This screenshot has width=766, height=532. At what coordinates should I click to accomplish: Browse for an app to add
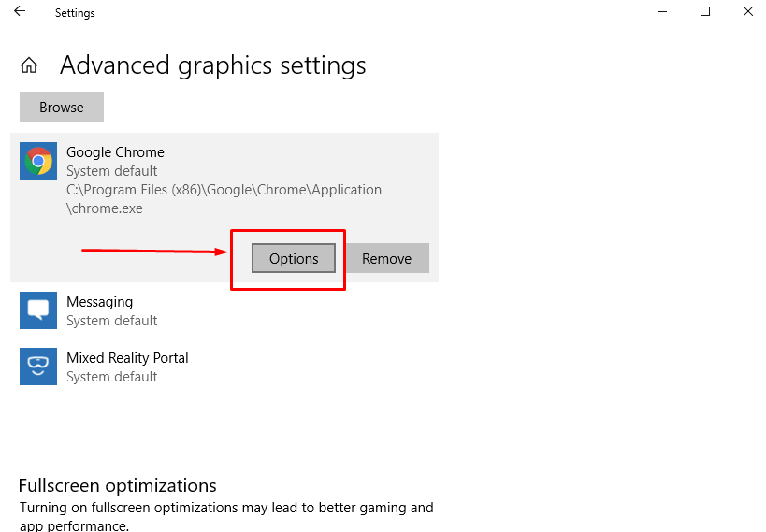(62, 107)
